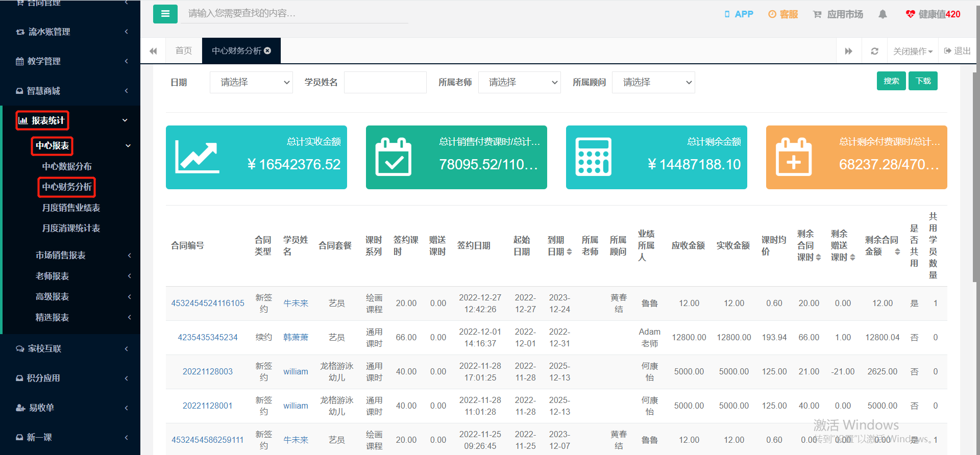Open the 所属顾问 dropdown

[x=653, y=82]
